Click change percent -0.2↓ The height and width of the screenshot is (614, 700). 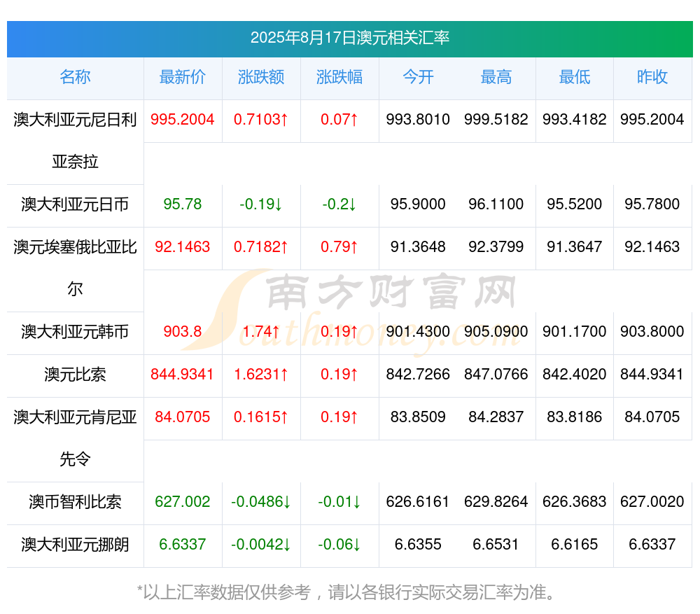tap(339, 204)
